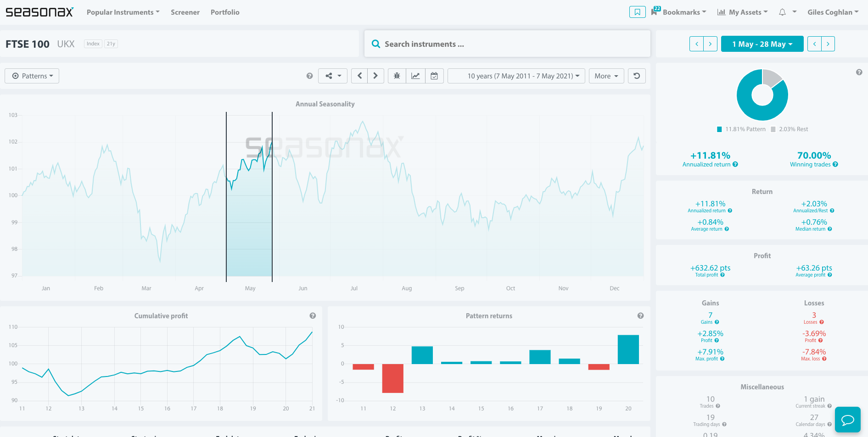Click Annualized return help icon under +11.81%
This screenshot has width=868, height=437.
pos(735,165)
